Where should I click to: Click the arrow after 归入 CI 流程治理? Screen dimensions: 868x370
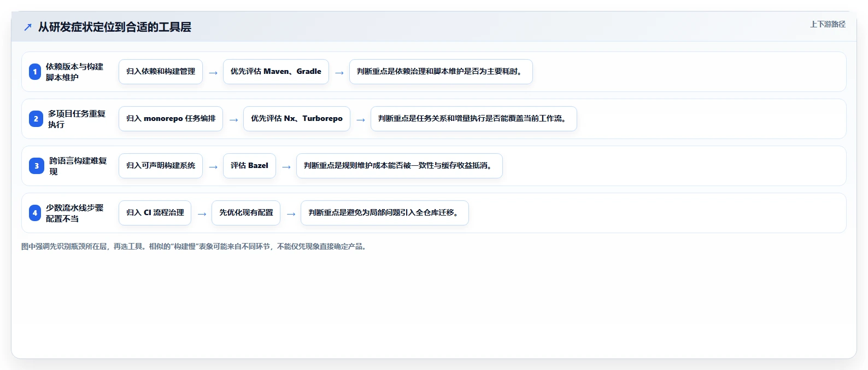[x=202, y=214]
